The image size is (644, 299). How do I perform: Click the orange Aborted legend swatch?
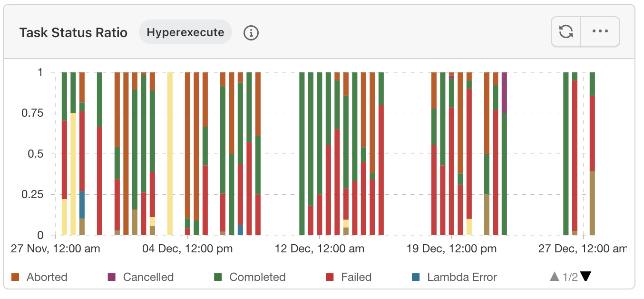point(15,277)
